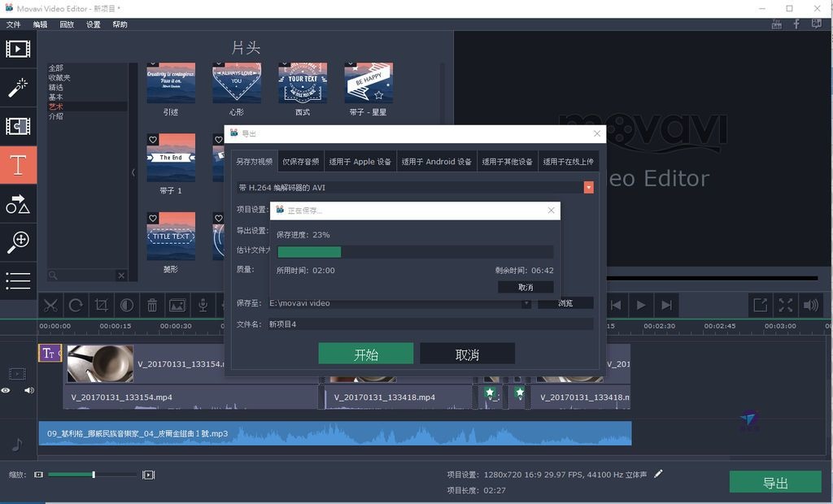Click the 浏览 browse button
The height and width of the screenshot is (504, 833).
565,303
